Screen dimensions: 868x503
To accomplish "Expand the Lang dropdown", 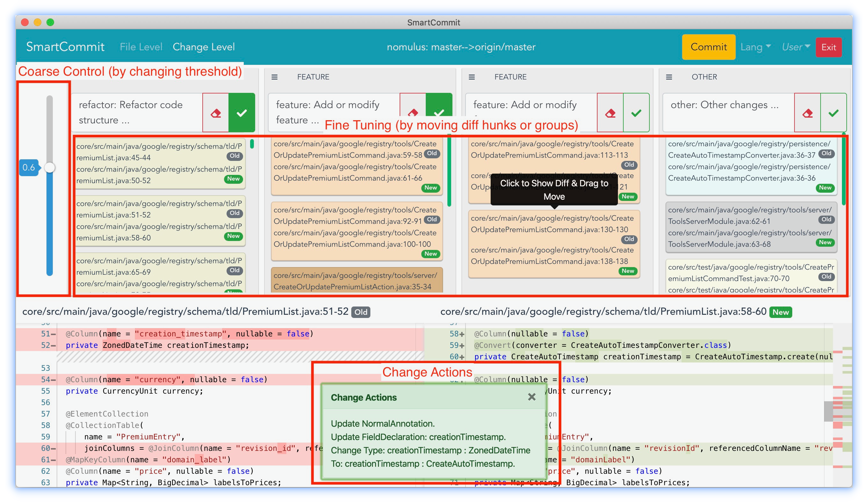I will [755, 47].
